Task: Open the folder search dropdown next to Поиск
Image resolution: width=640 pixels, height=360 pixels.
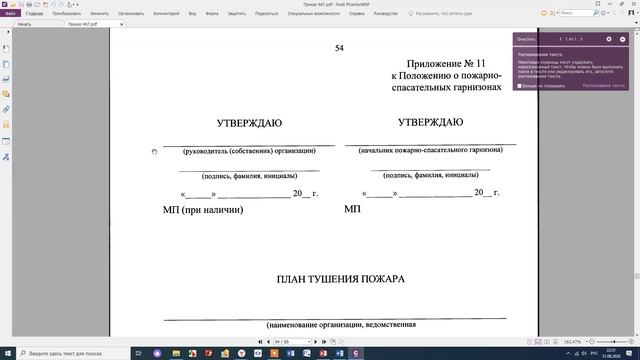Action: pos(553,13)
